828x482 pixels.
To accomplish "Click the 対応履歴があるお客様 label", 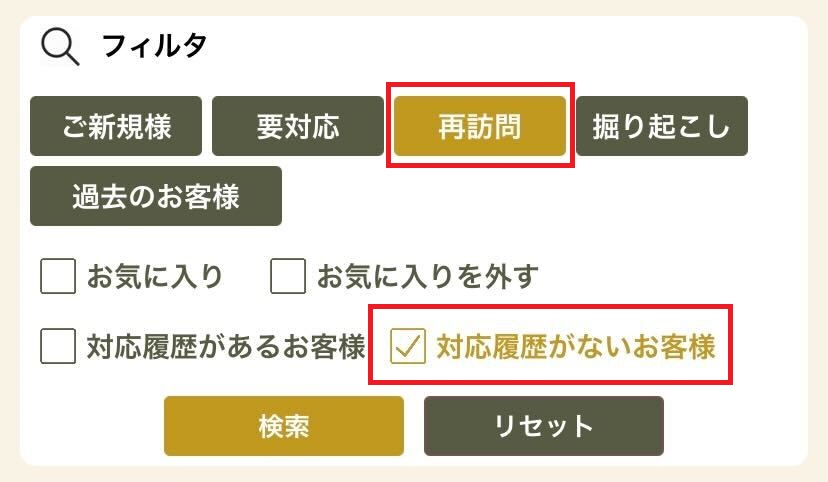I will (x=225, y=347).
